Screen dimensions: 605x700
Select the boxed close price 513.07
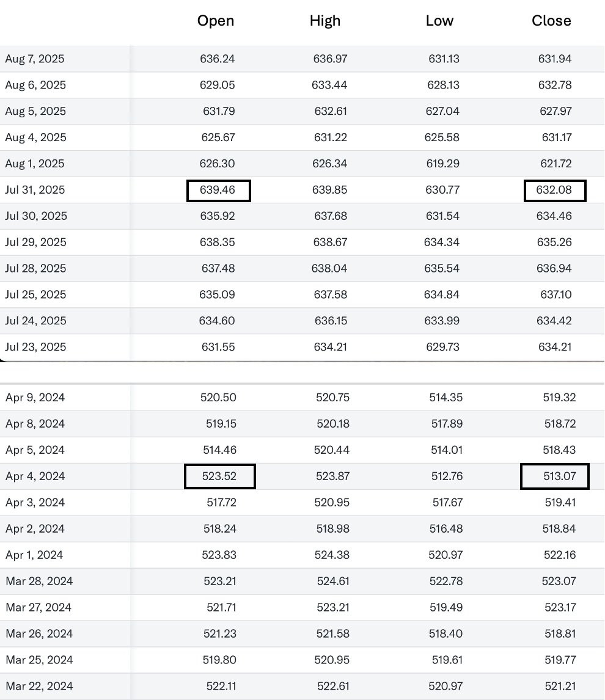point(554,476)
